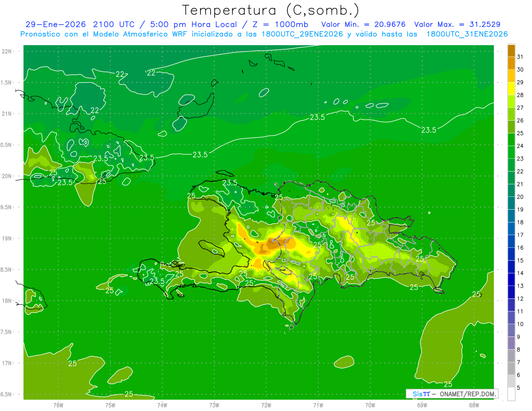Click the '1.5N' latitude axis label
The image size is (532, 411).
7,82
